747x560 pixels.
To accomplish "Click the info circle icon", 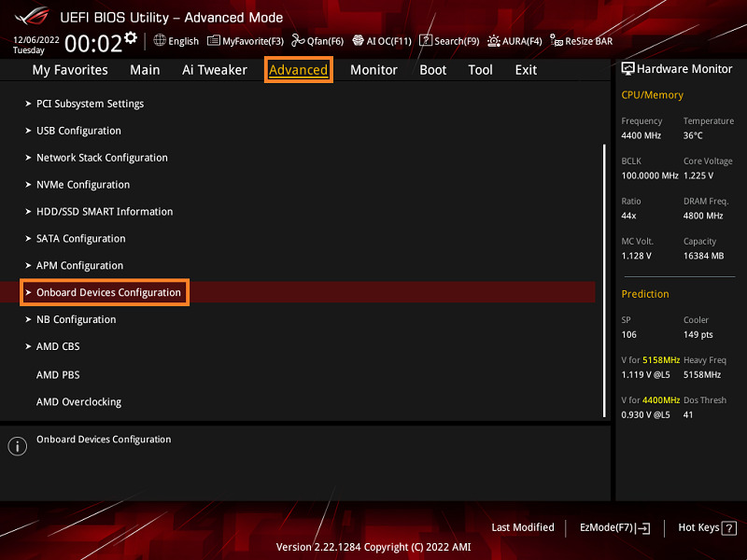I will pos(18,446).
